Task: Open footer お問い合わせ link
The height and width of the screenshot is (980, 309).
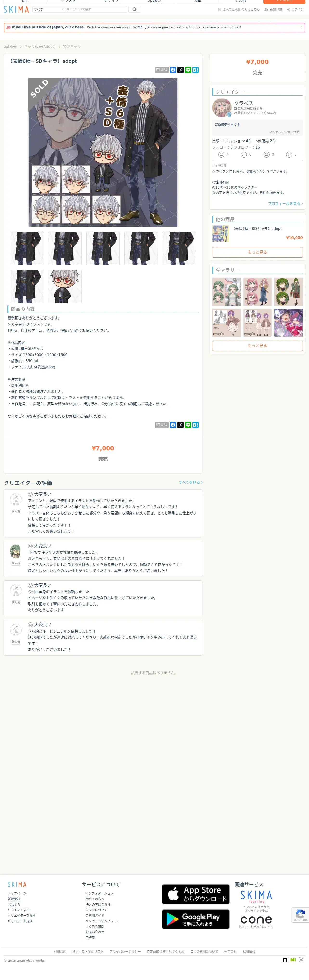Action: [x=95, y=932]
